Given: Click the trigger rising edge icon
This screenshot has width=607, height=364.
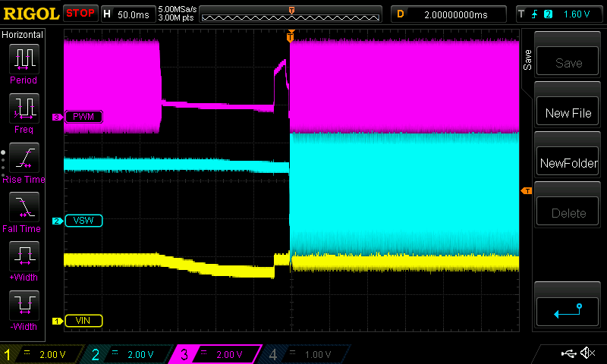Looking at the screenshot, I should point(535,14).
